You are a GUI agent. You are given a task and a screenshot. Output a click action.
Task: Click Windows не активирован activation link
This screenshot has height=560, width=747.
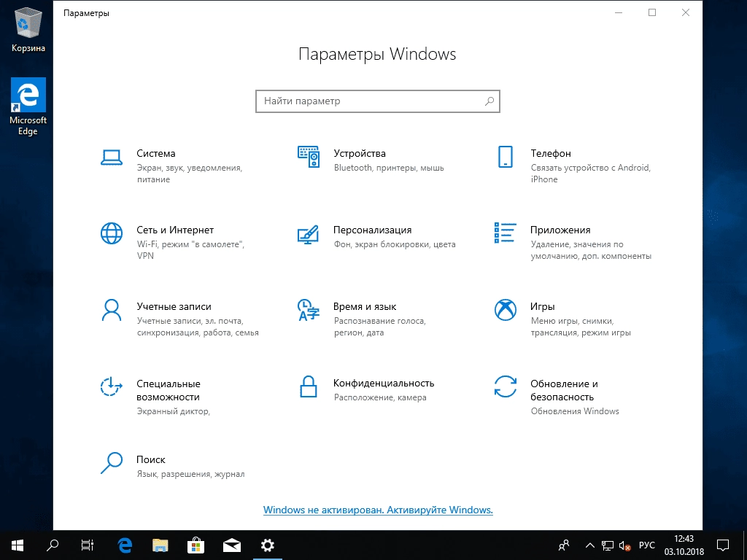click(x=378, y=510)
